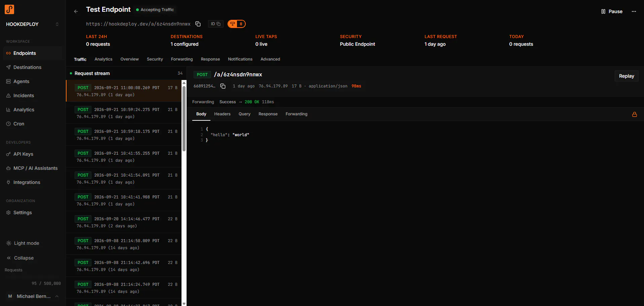Screen dimensions: 644x306
Task: Click the Accepting Traffic status badge
Action: pyautogui.click(x=155, y=10)
